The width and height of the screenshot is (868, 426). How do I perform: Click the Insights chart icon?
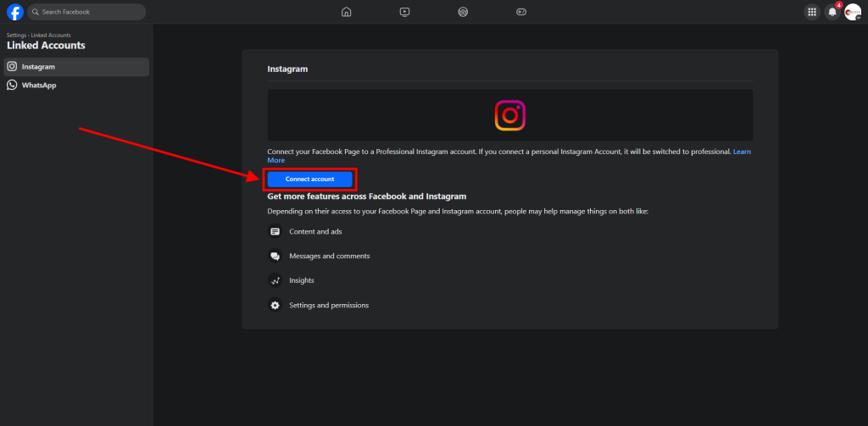pyautogui.click(x=275, y=280)
